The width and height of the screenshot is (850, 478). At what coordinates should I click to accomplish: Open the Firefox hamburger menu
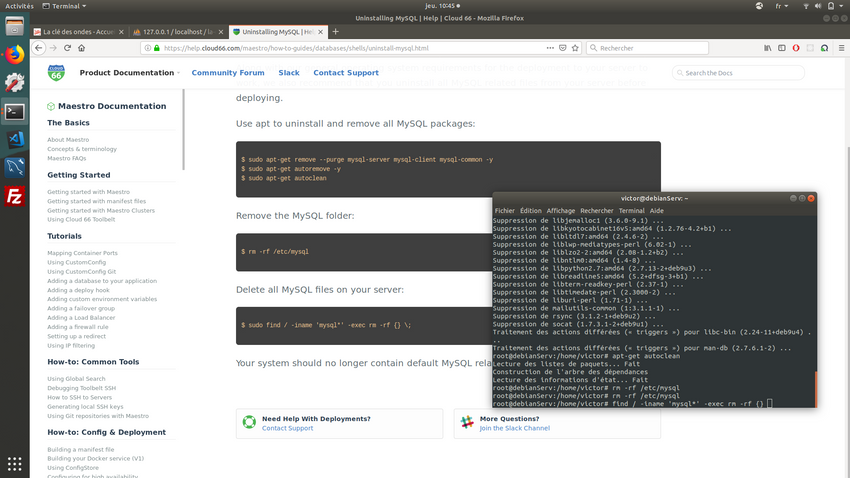[x=838, y=48]
